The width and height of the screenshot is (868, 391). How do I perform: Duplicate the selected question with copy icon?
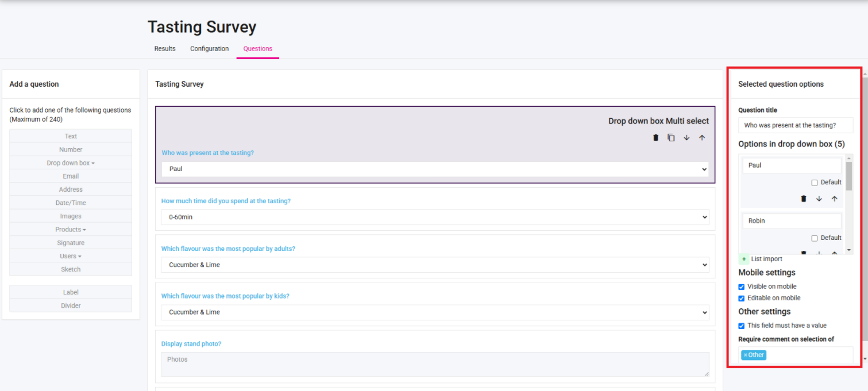tap(671, 138)
